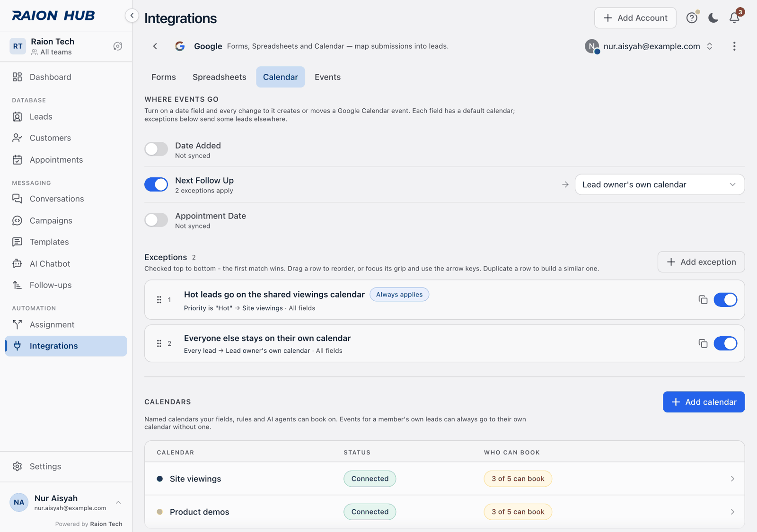Image resolution: width=757 pixels, height=532 pixels.
Task: Select the Calendar tab
Action: click(281, 77)
